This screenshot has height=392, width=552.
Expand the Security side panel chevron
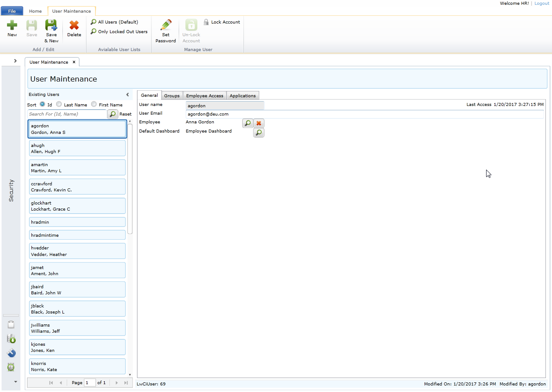click(15, 61)
